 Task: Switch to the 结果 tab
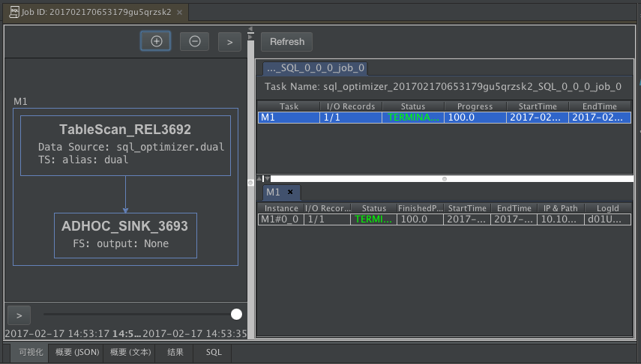(175, 352)
